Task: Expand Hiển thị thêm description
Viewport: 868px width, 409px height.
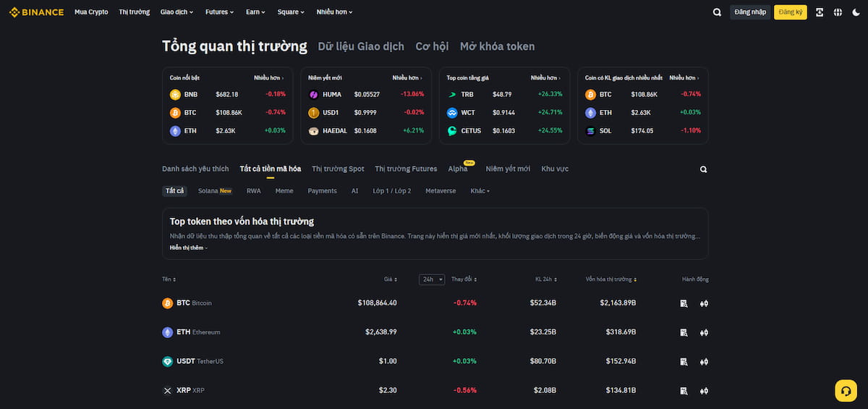Action: pos(189,248)
